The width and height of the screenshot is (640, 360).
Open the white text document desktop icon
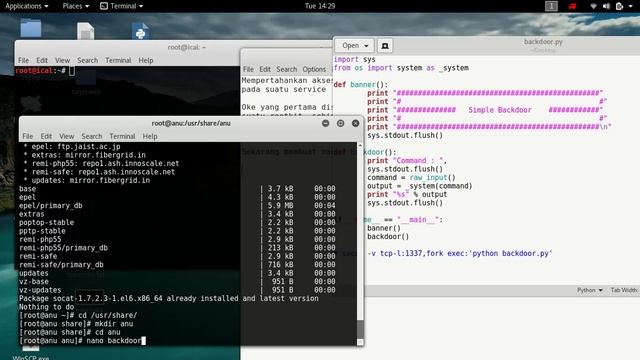tap(86, 31)
